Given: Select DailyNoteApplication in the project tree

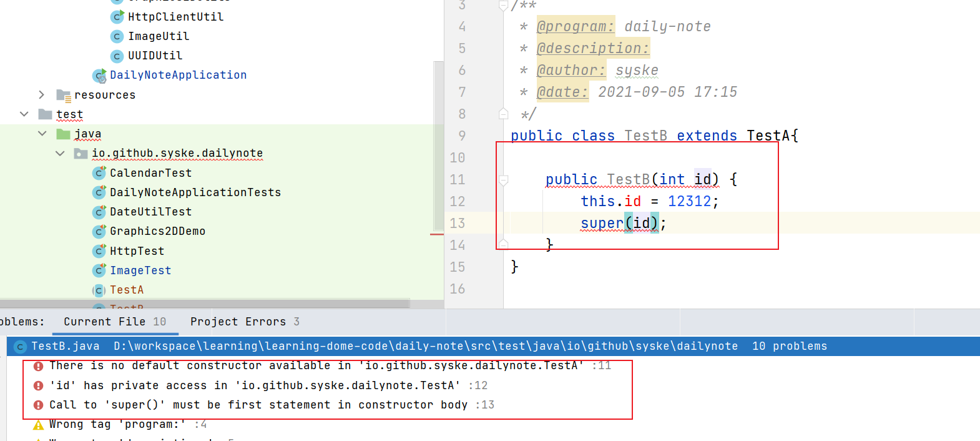Looking at the screenshot, I should (178, 75).
